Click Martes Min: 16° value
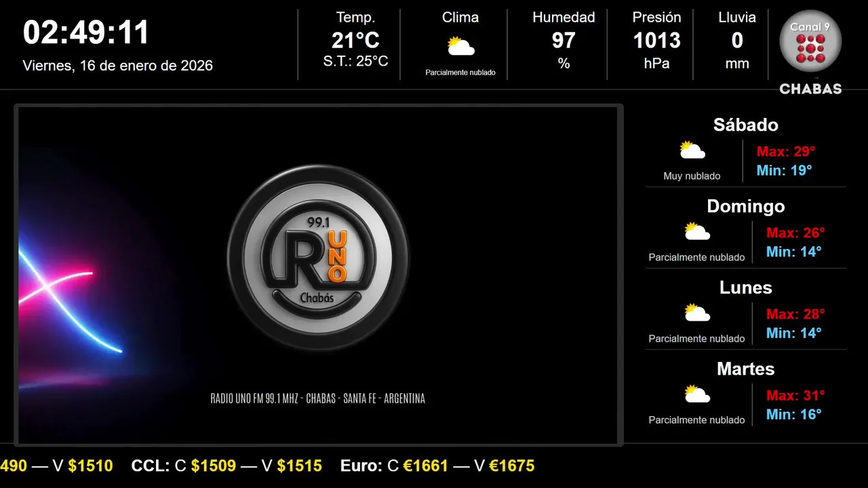Viewport: 868px width, 488px height. [794, 414]
